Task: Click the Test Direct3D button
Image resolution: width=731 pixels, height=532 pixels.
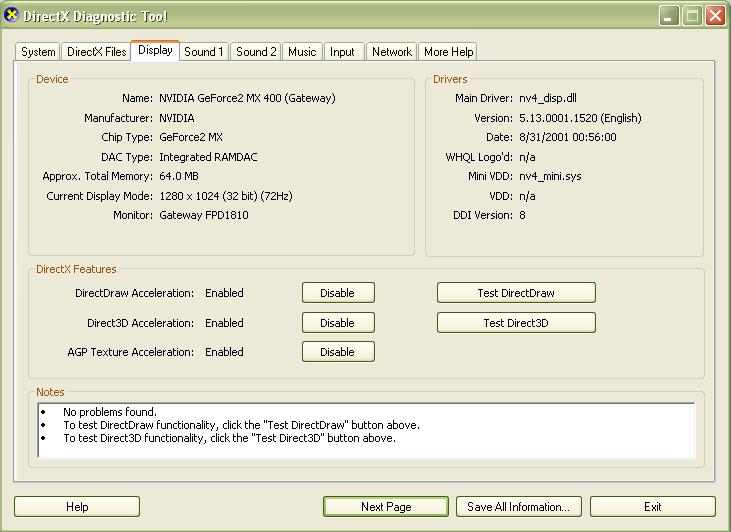Action: pyautogui.click(x=516, y=323)
